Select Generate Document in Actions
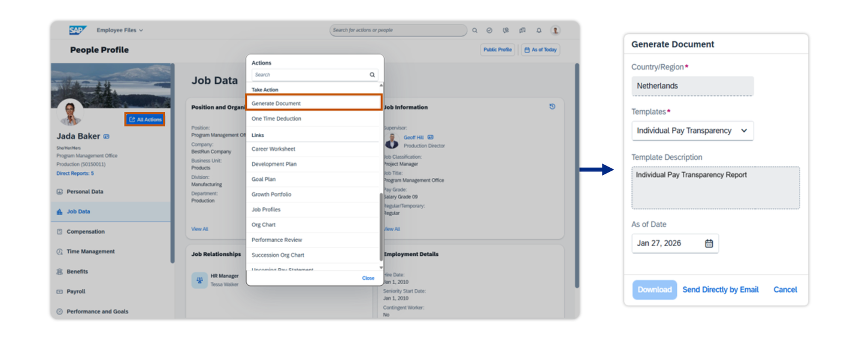Screen dimensions: 850x362 point(314,103)
